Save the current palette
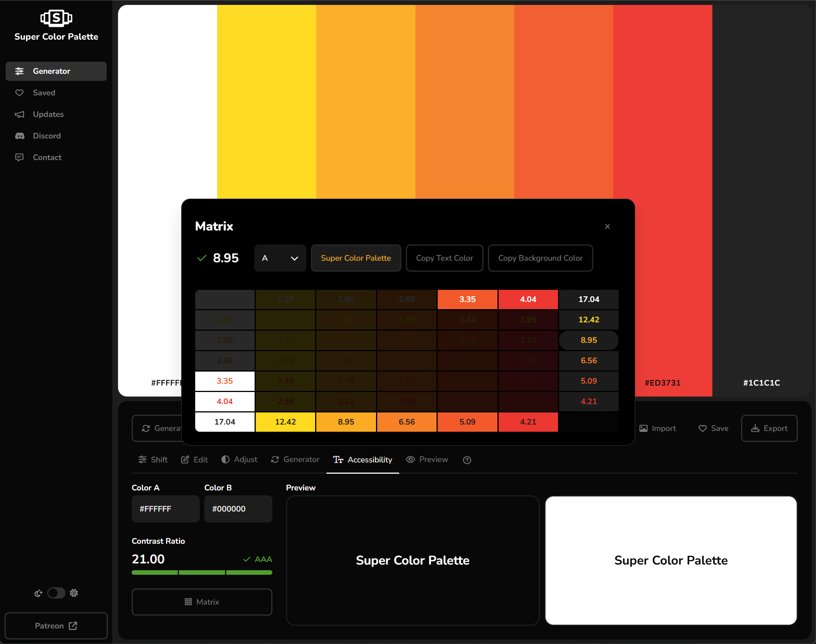This screenshot has width=816, height=644. [713, 428]
